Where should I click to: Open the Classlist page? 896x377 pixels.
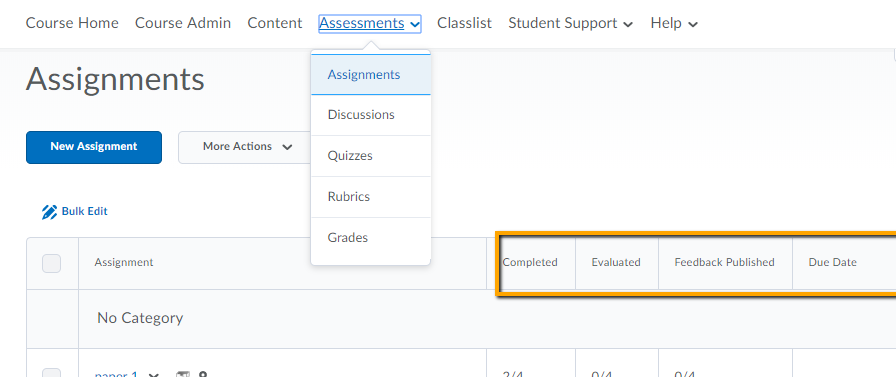click(465, 23)
